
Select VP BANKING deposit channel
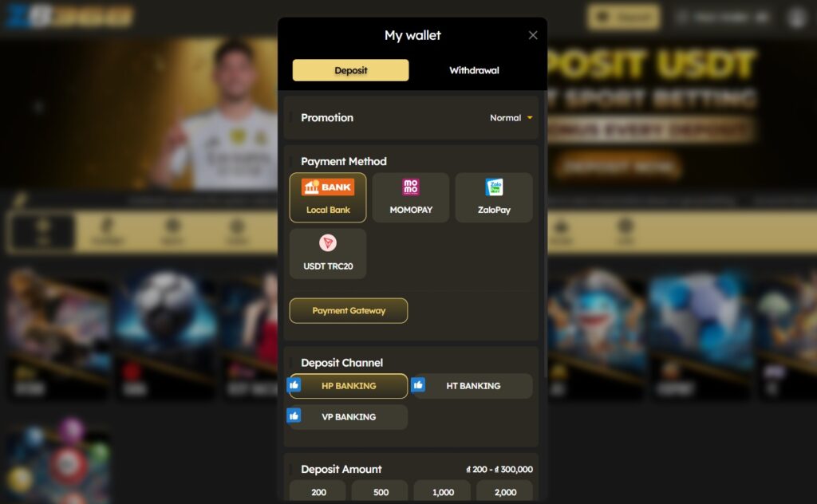tap(349, 417)
